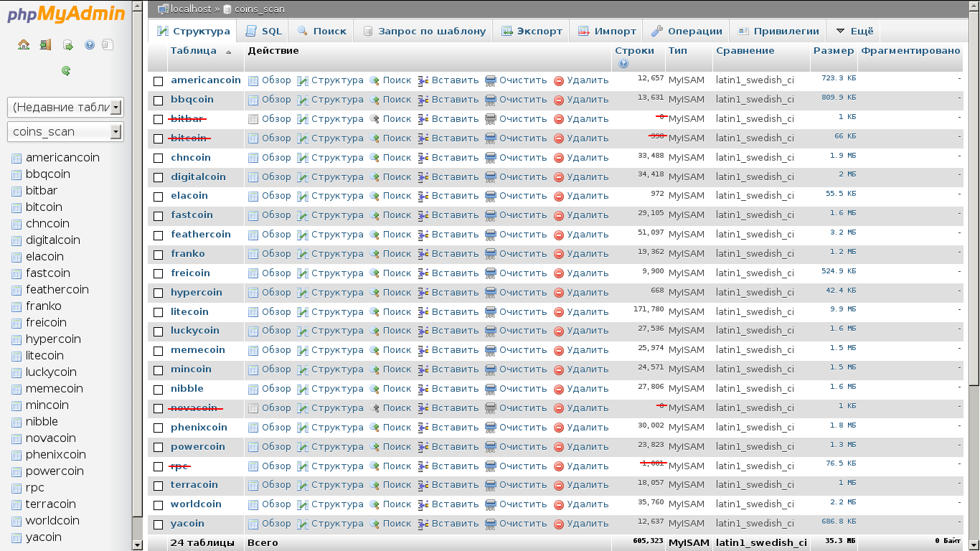The image size is (980, 551).
Task: Click the browse icon in the bbqcoin row
Action: point(253,100)
